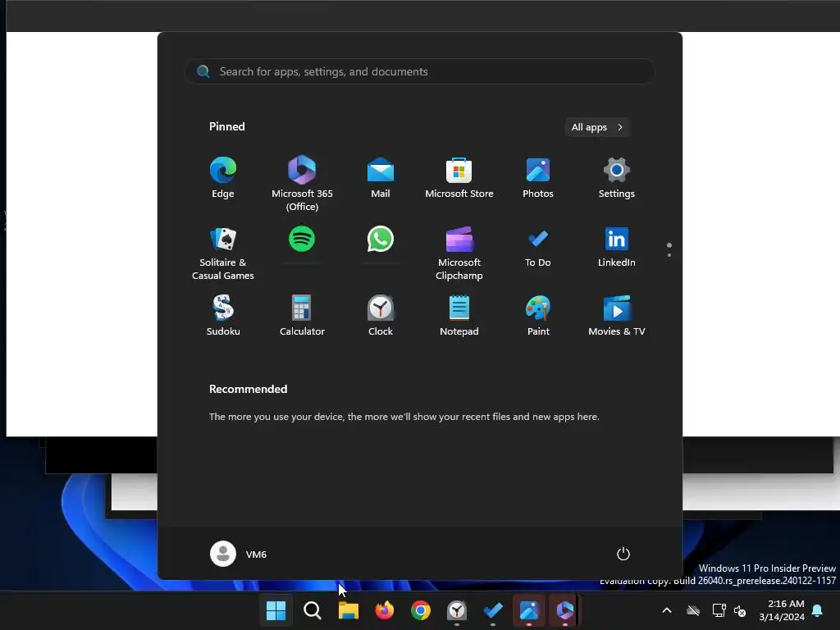Open the Spotify pinned icon

(302, 239)
